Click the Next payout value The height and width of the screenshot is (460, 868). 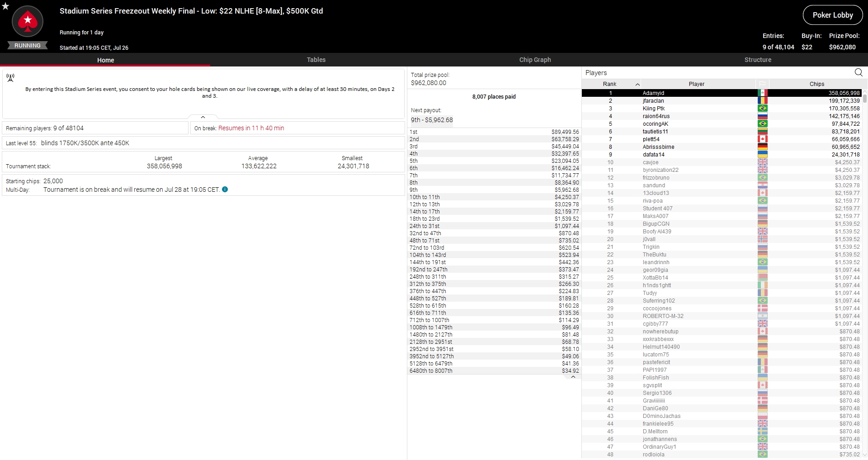click(x=432, y=120)
